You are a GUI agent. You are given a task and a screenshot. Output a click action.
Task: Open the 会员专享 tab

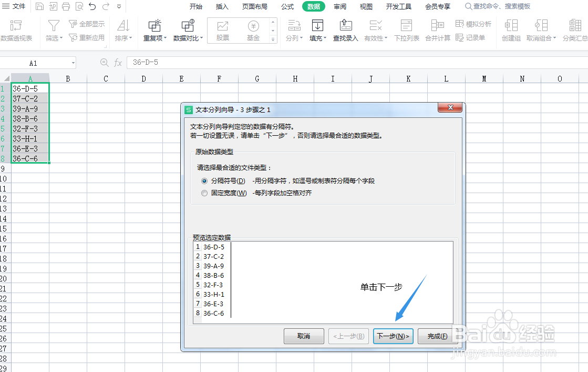[x=438, y=6]
